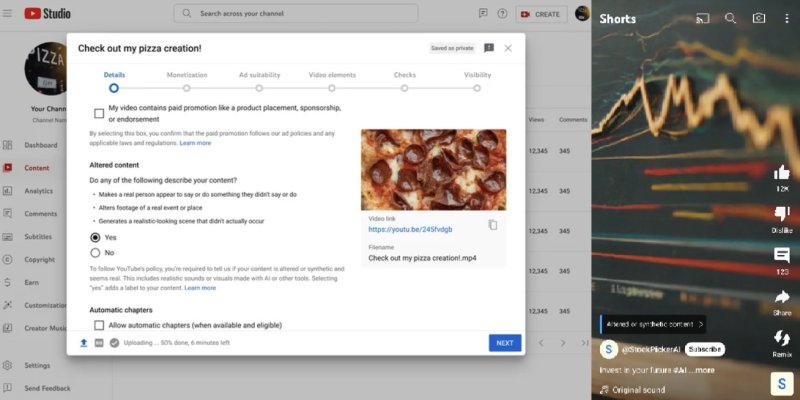The width and height of the screenshot is (800, 400).
Task: Check the paid promotion checkbox
Action: pos(99,113)
